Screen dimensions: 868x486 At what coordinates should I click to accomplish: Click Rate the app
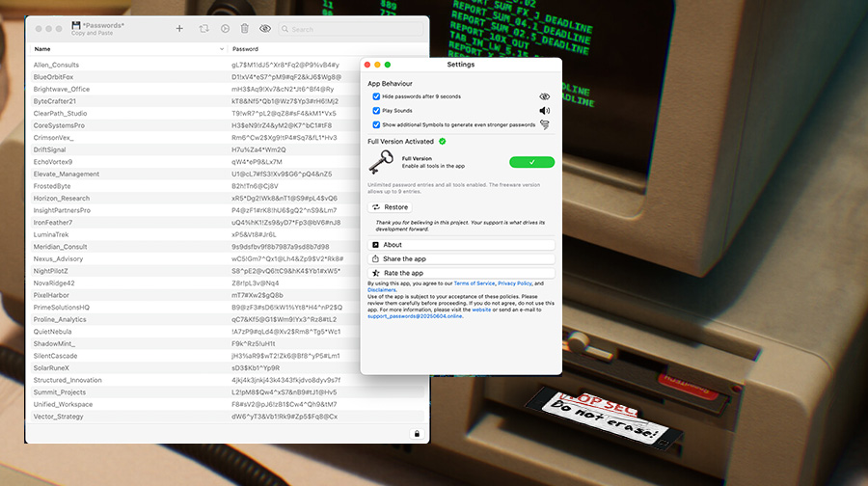tap(461, 273)
